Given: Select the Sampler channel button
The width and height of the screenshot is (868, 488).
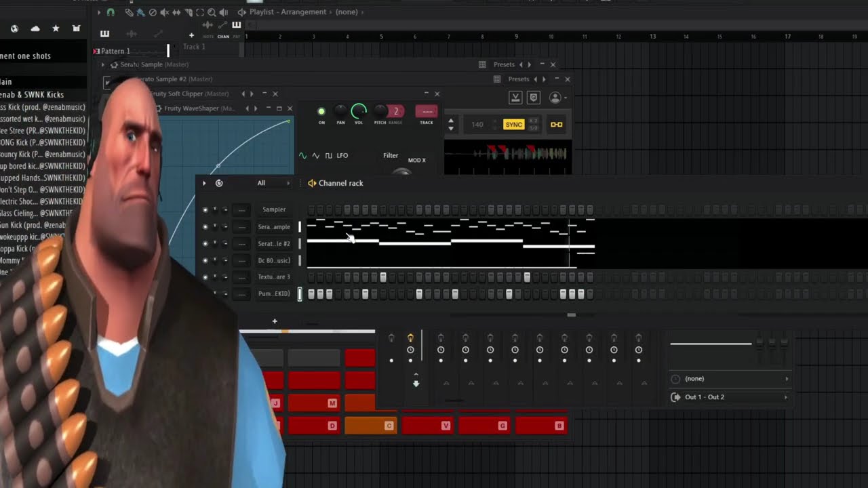Looking at the screenshot, I should tap(274, 210).
